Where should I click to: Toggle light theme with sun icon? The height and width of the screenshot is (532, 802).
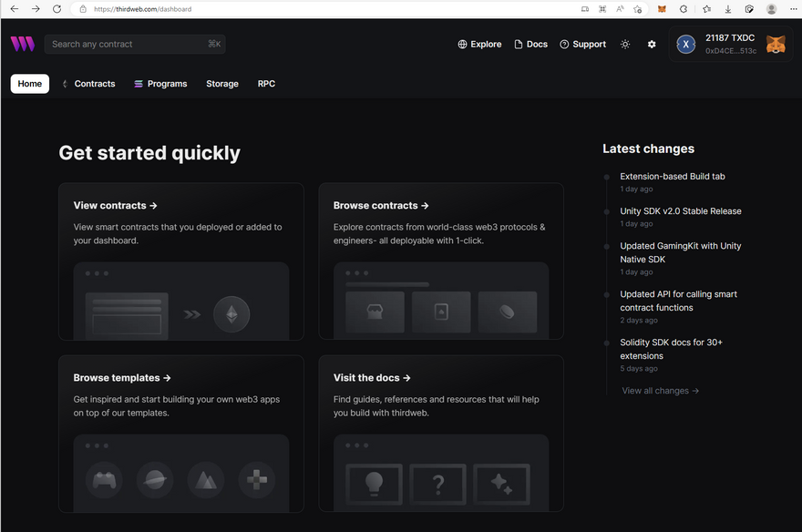625,45
